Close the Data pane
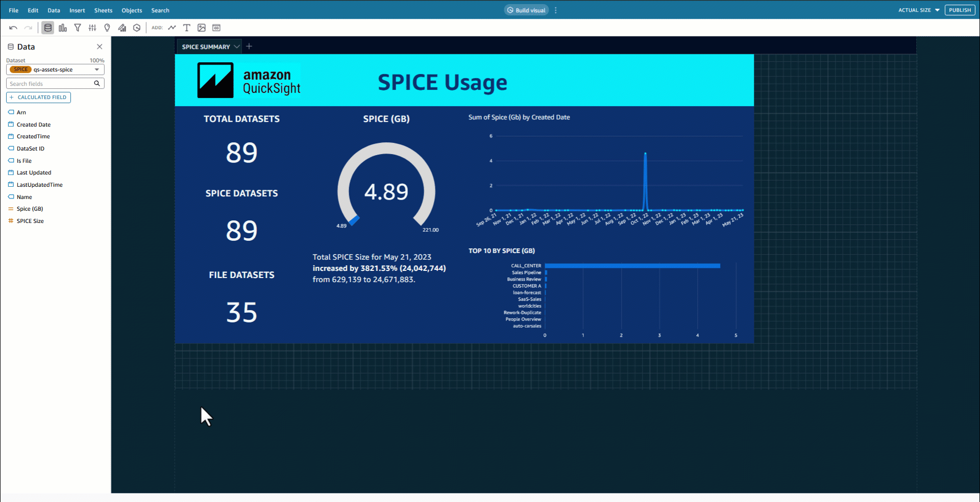 [x=100, y=47]
